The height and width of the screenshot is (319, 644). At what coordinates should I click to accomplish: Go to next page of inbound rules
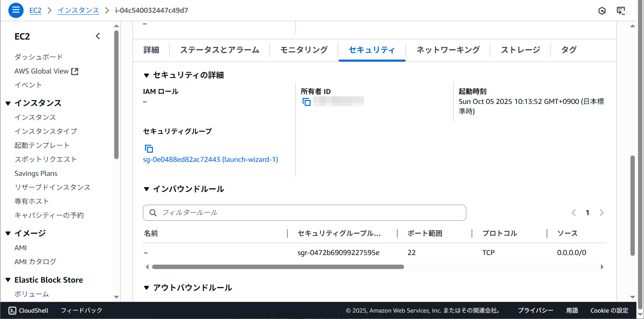[602, 213]
